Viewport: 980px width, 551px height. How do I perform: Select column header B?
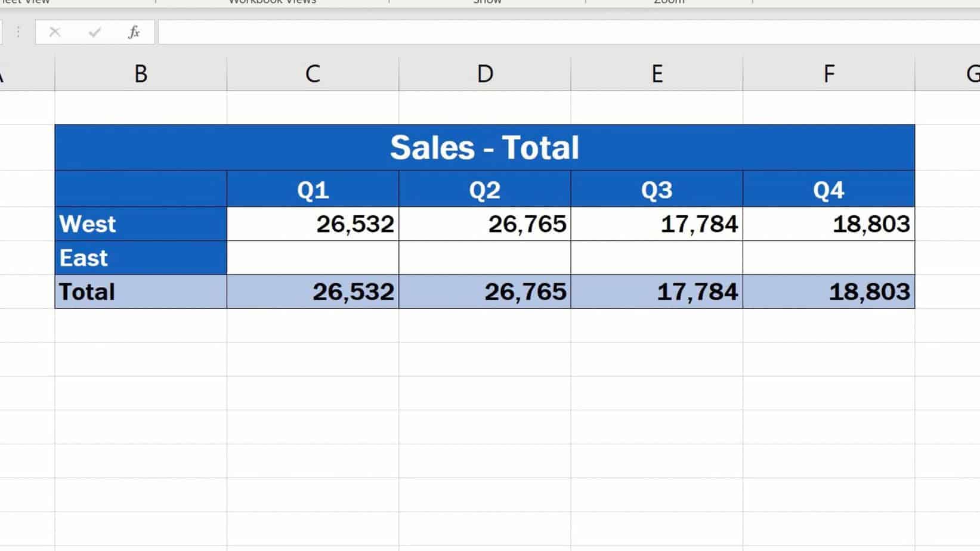[141, 73]
